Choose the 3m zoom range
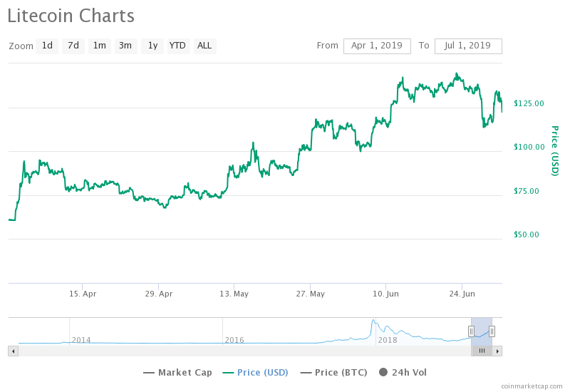This screenshot has width=570, height=392. 125,46
